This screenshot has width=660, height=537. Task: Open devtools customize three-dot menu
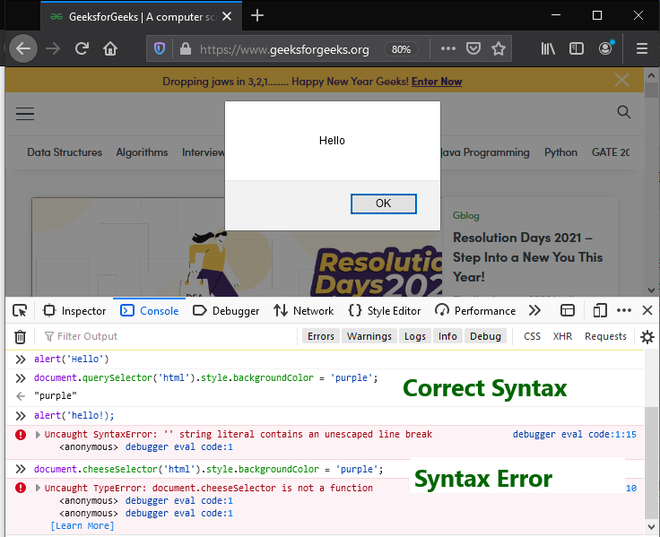coord(624,311)
